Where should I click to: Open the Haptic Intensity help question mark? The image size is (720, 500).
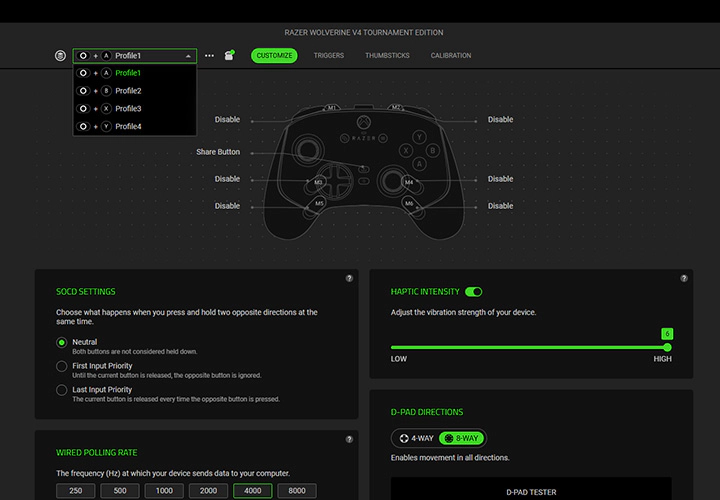tap(684, 278)
